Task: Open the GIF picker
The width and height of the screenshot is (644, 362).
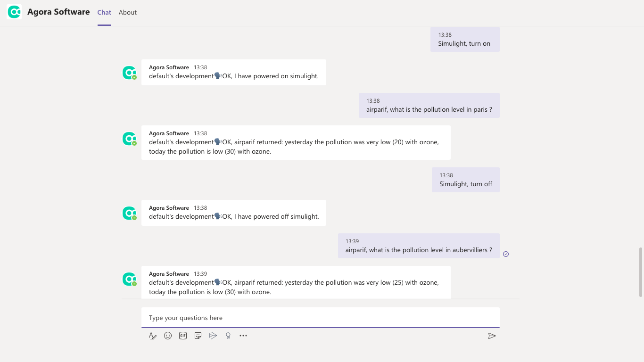Action: click(x=183, y=336)
